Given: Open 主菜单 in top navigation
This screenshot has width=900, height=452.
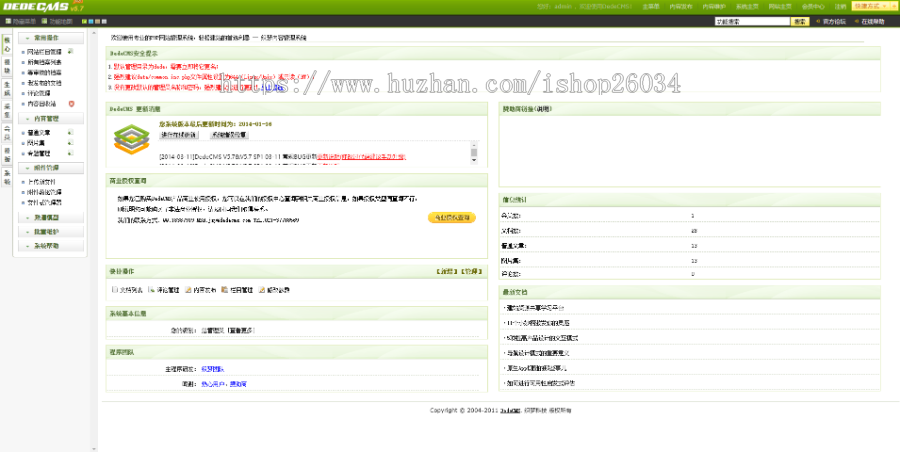Looking at the screenshot, I should click(x=650, y=7).
